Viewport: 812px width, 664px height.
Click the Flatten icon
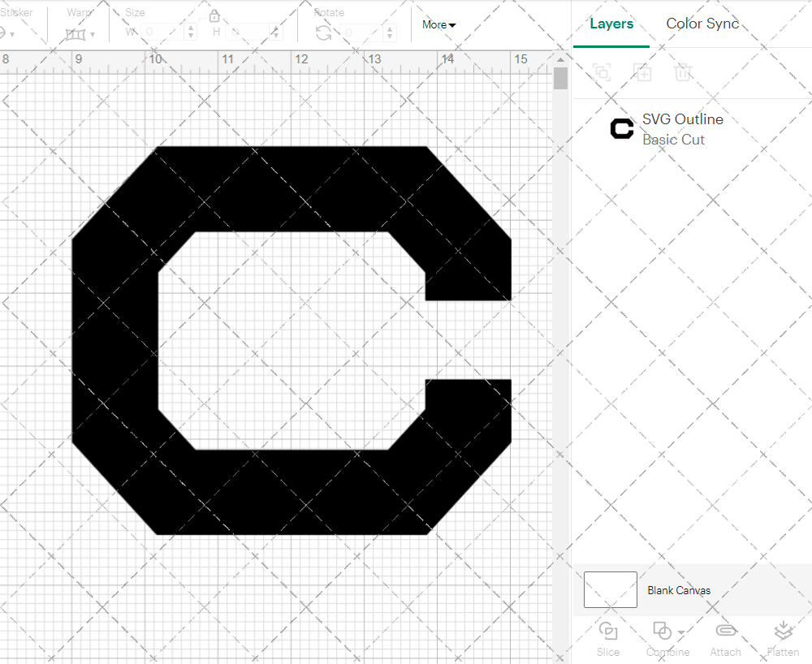point(783,631)
